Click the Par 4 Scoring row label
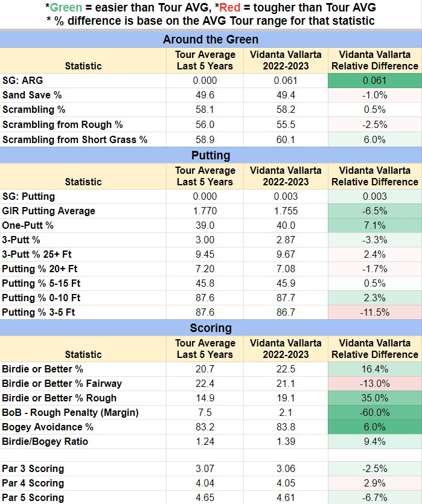 [x=33, y=483]
